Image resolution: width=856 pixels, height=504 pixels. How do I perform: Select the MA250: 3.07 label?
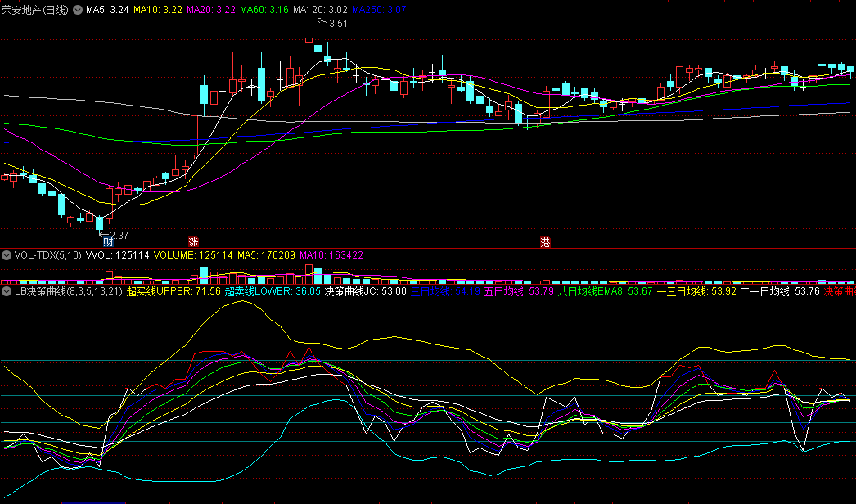(x=379, y=10)
